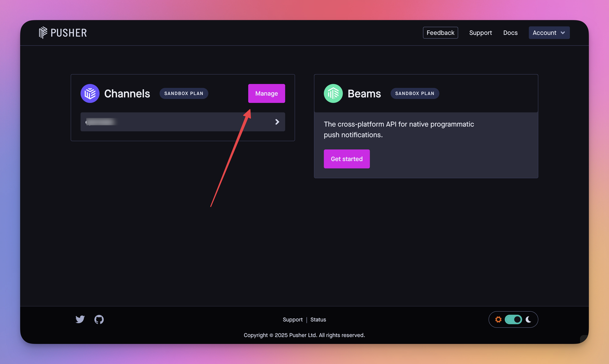Select dark theme moon icon

click(x=529, y=319)
